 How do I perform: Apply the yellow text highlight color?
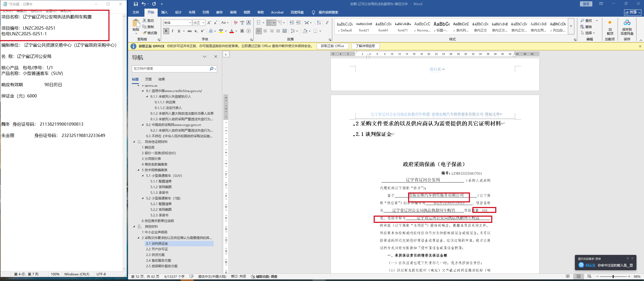[x=221, y=31]
